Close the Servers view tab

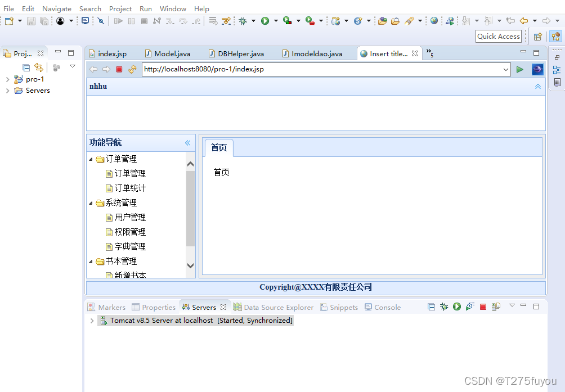(x=223, y=307)
